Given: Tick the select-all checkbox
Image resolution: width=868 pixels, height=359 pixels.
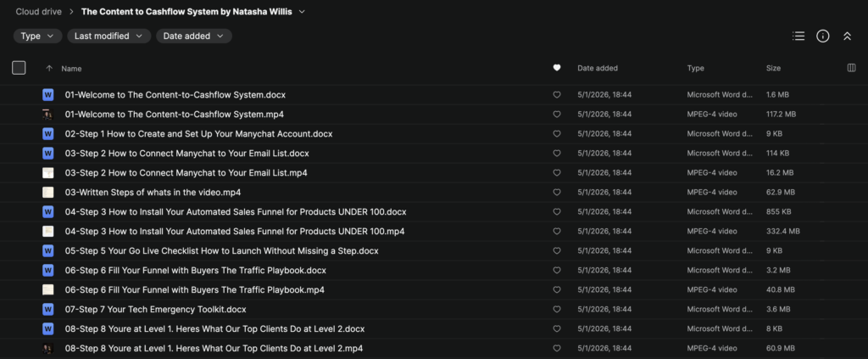Looking at the screenshot, I should click(19, 68).
